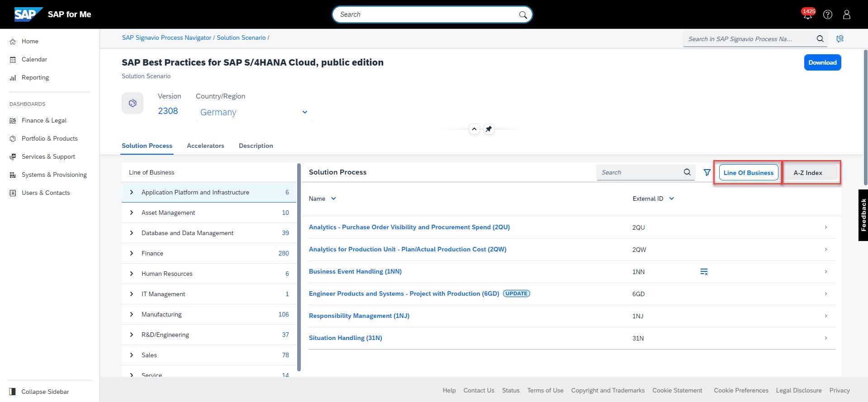This screenshot has height=402, width=868.
Task: Open the Accelerators tab
Action: [x=205, y=146]
